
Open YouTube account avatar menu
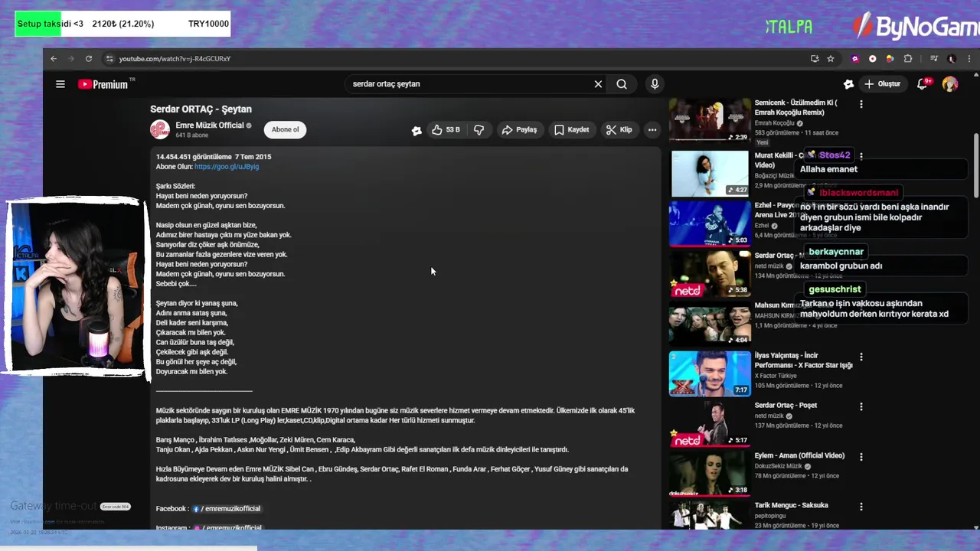click(x=950, y=84)
